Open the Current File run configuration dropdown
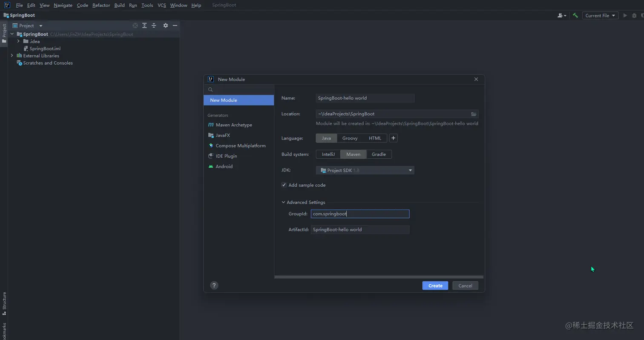644x340 pixels. coord(600,15)
